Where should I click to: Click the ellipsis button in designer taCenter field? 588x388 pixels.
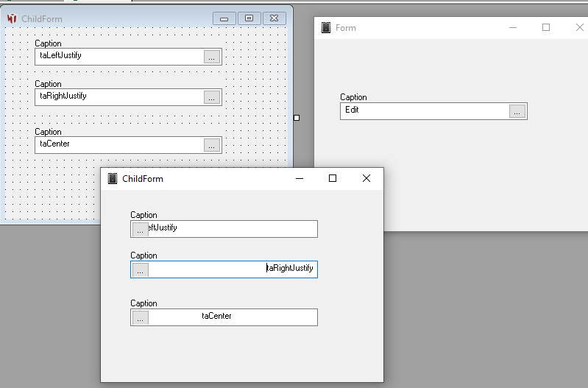pos(211,145)
